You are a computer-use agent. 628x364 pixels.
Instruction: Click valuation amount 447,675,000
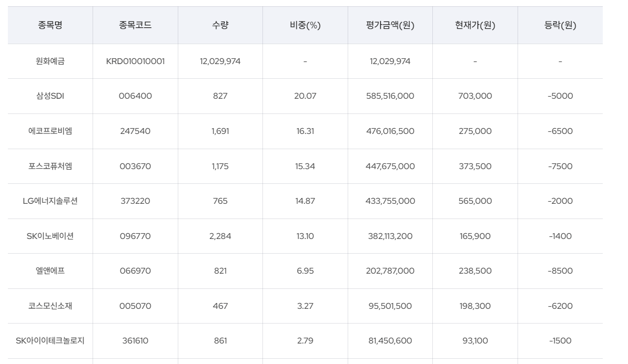(x=390, y=166)
